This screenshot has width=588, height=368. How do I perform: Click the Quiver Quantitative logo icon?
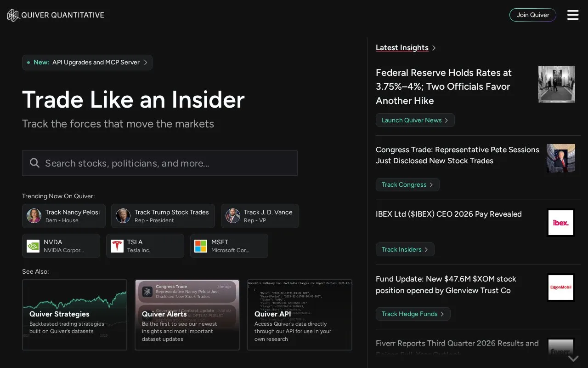13,15
